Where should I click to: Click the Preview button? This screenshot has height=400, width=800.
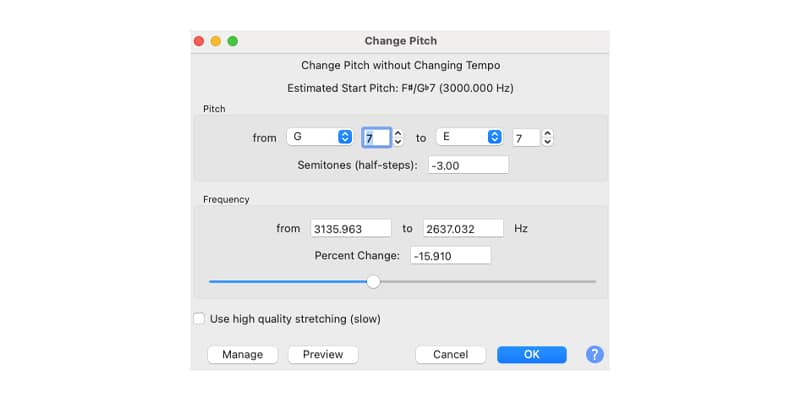click(x=323, y=355)
